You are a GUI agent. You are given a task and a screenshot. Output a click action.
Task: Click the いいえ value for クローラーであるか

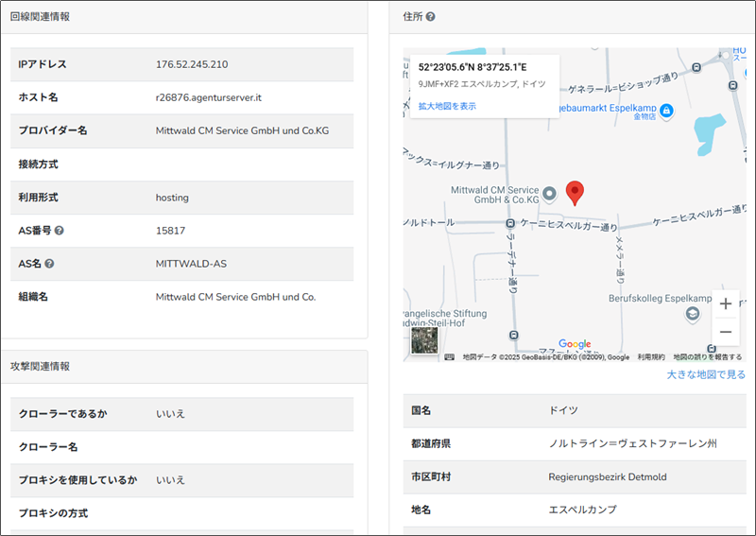pyautogui.click(x=170, y=413)
